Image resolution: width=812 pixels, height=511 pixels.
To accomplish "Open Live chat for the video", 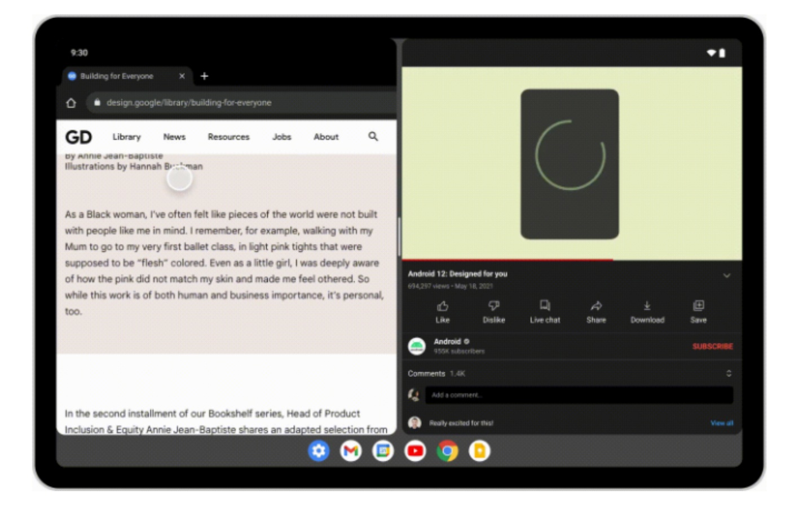I will (x=545, y=312).
